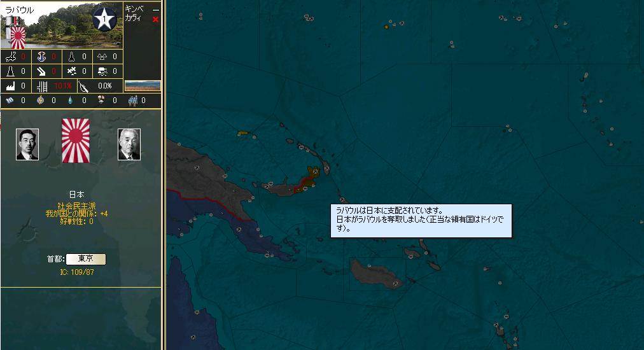644x350 pixels.
Task: Click the partisan revolt risk icon
Action: 83,87
